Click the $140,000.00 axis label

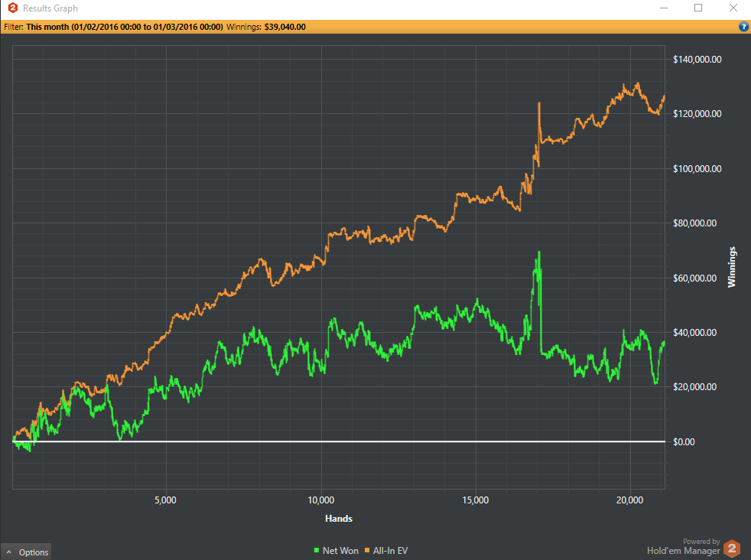(697, 60)
